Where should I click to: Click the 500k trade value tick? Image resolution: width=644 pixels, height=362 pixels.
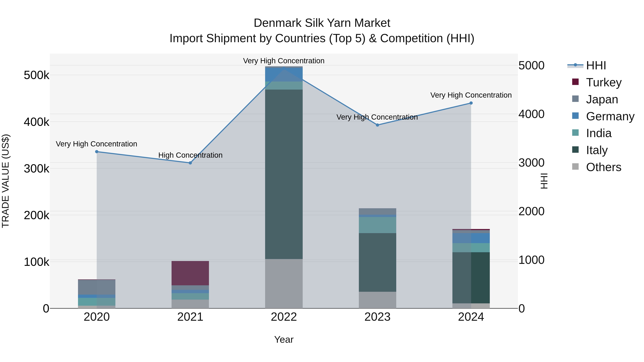(x=36, y=75)
